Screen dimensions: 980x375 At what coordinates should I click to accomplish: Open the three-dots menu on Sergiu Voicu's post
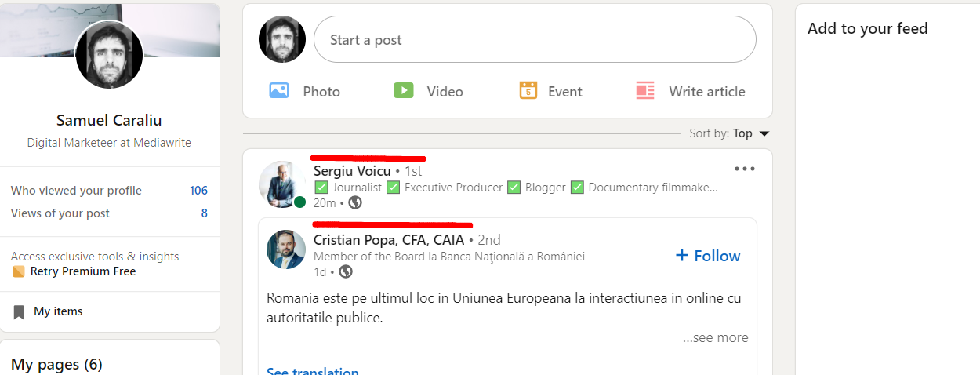(744, 169)
